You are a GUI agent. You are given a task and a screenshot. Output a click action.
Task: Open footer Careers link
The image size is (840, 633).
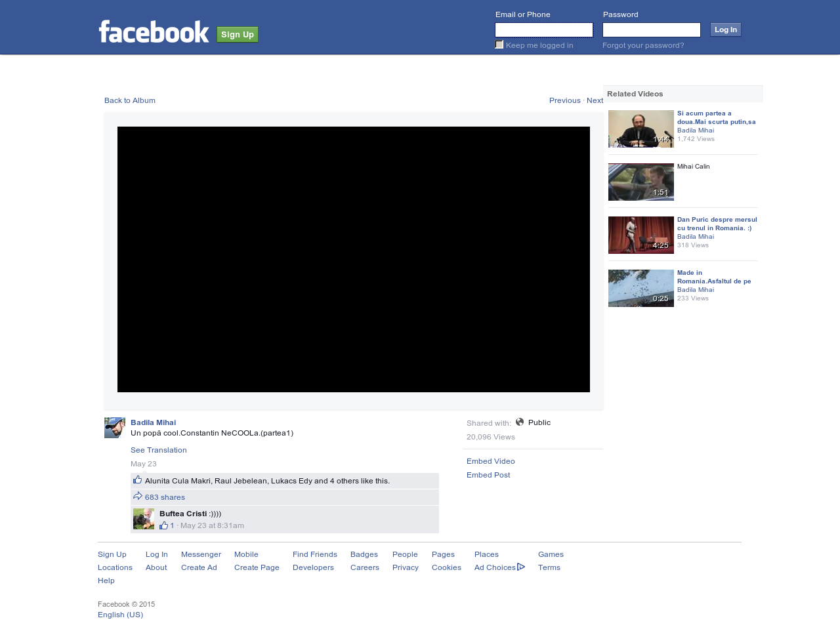click(365, 567)
